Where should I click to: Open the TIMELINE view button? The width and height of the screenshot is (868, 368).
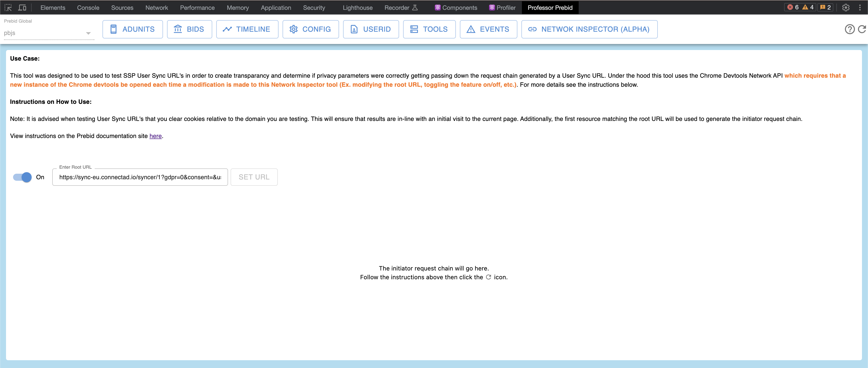247,29
